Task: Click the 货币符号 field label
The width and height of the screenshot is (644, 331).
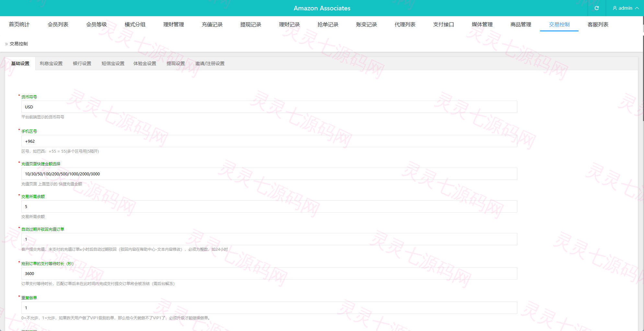Action: (x=29, y=97)
